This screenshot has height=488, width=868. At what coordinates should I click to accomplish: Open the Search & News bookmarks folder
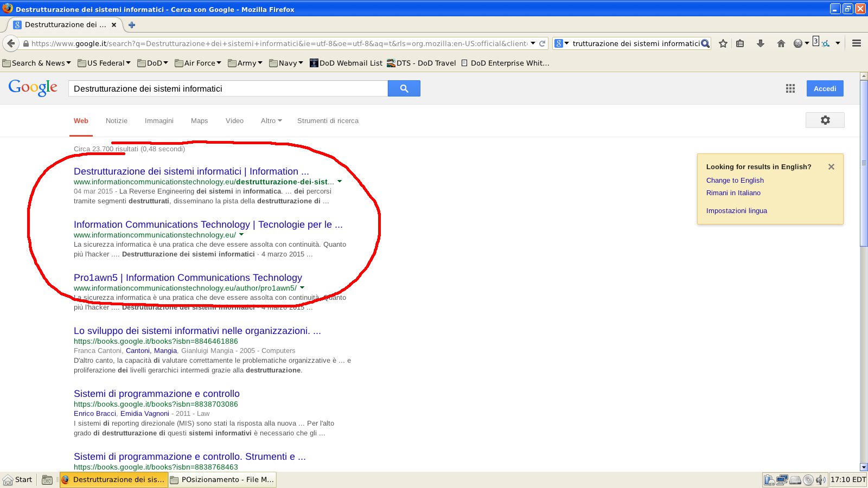36,63
